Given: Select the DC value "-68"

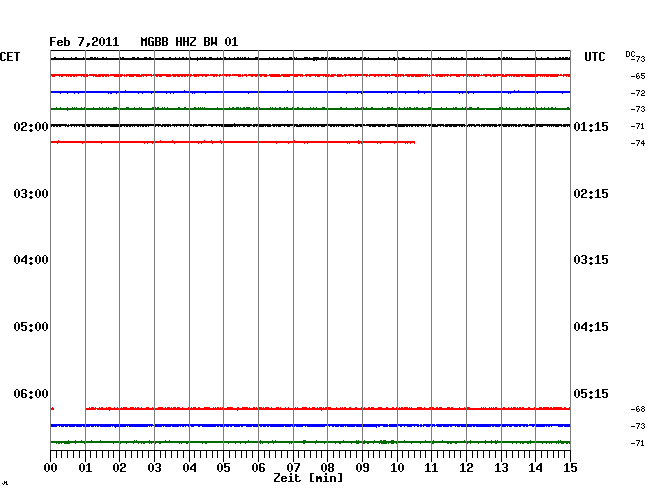Looking at the screenshot, I should pos(638,409).
